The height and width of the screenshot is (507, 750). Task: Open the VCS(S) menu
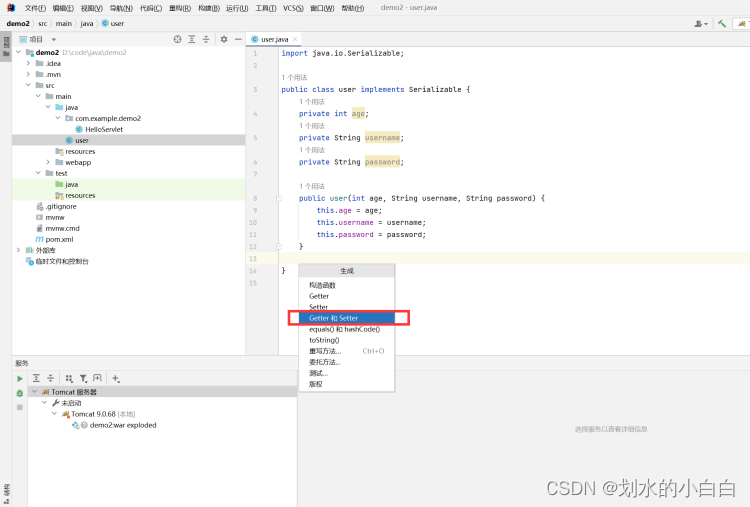pyautogui.click(x=293, y=8)
